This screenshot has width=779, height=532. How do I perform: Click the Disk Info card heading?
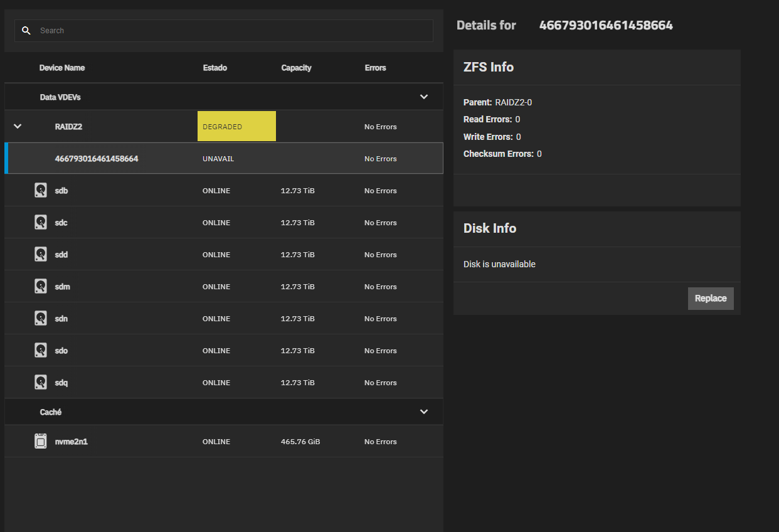pos(490,228)
